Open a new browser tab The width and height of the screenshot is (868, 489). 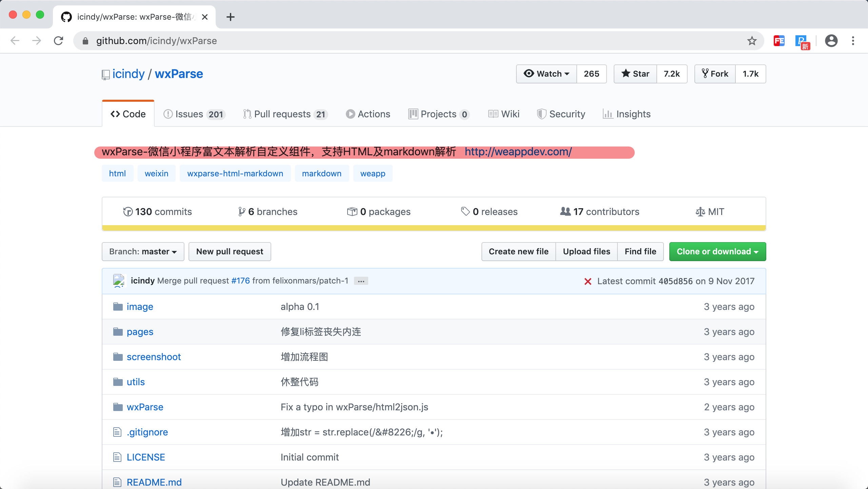click(231, 17)
